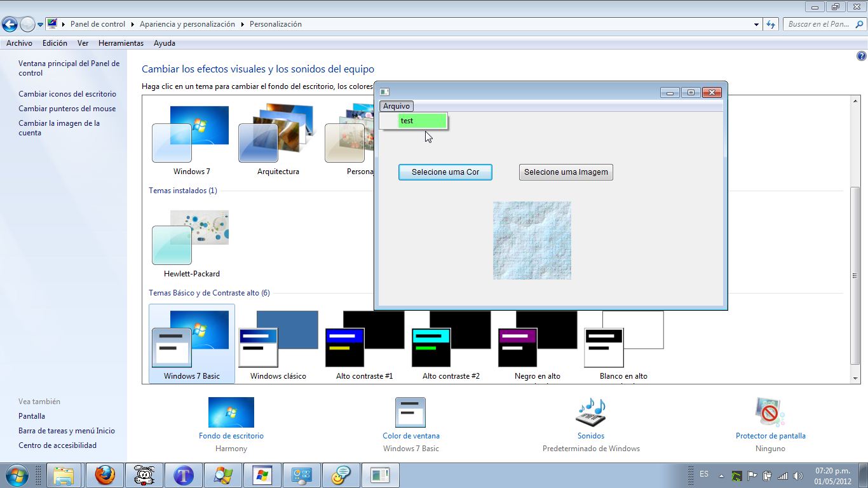The height and width of the screenshot is (488, 868).
Task: Launch Firefox from the taskbar
Action: tap(105, 475)
